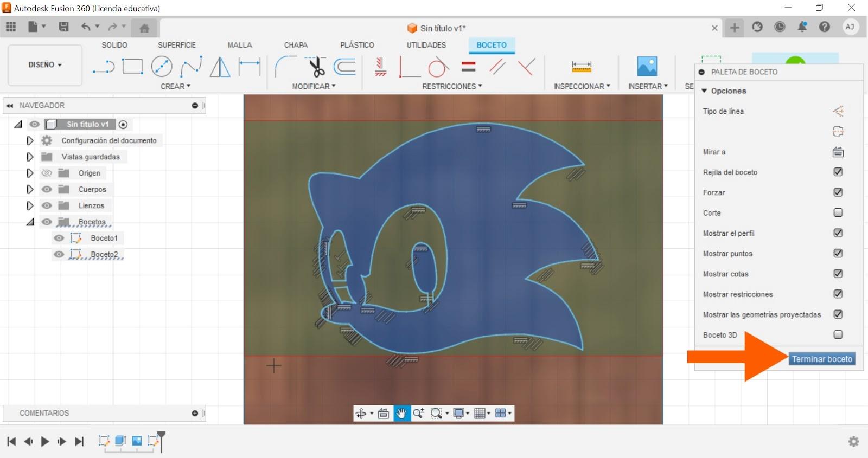Click the Undo arrow

[x=86, y=27]
